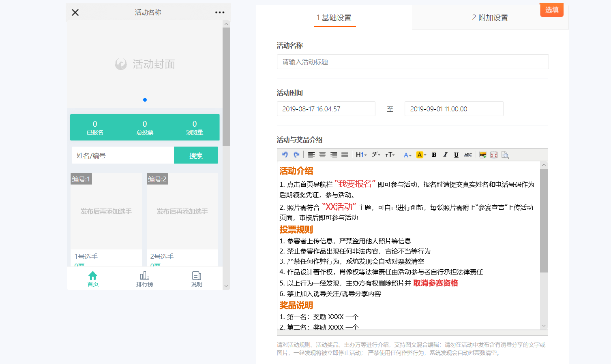The width and height of the screenshot is (611, 364).
Task: Apply justify alignment in the editor
Action: tap(345, 155)
